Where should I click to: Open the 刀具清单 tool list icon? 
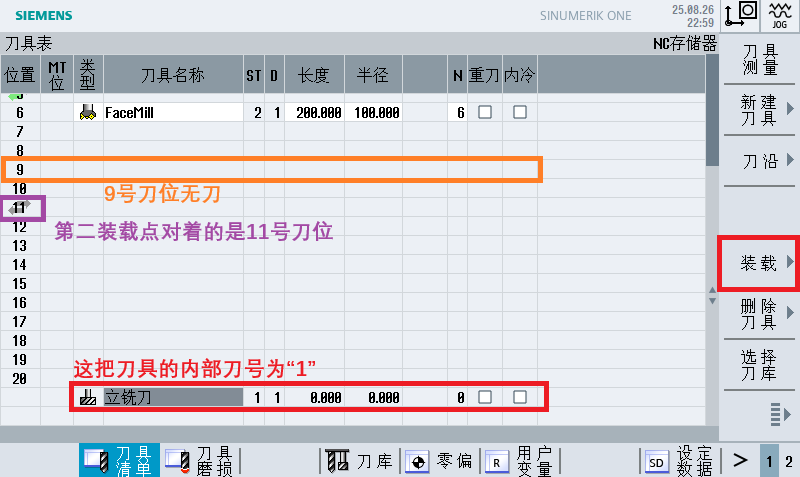96,460
